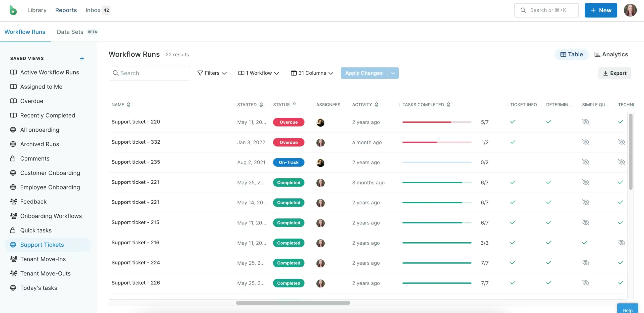Click the user profile avatar
The image size is (644, 313).
pos(630,10)
